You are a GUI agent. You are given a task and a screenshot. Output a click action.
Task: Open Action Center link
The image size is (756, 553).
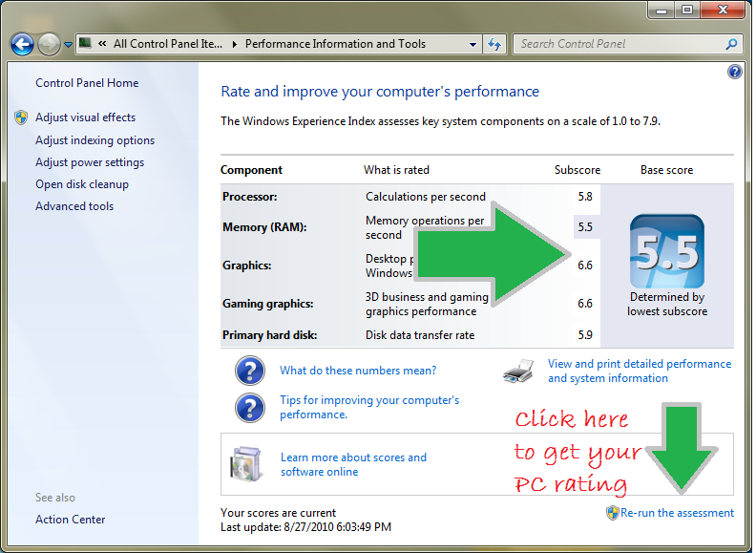(x=70, y=520)
